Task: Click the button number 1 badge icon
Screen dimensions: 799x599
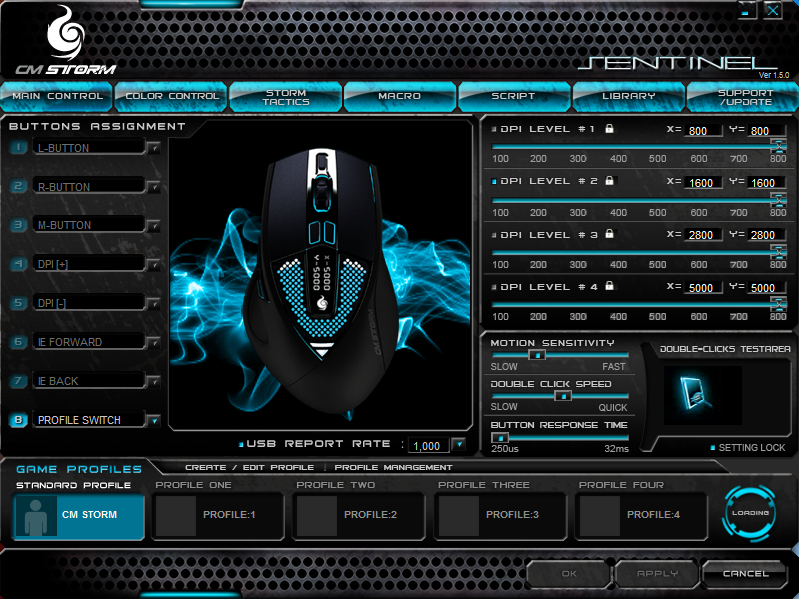Action: [18, 148]
